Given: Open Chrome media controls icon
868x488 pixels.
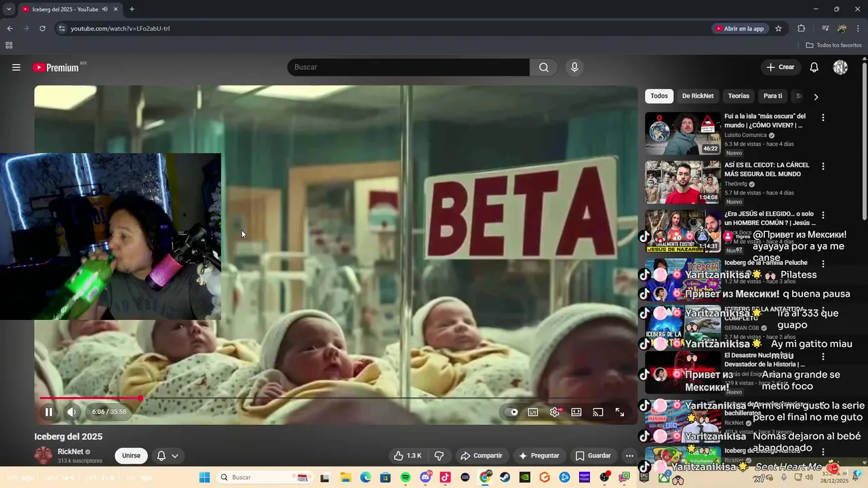Looking at the screenshot, I should tap(825, 28).
